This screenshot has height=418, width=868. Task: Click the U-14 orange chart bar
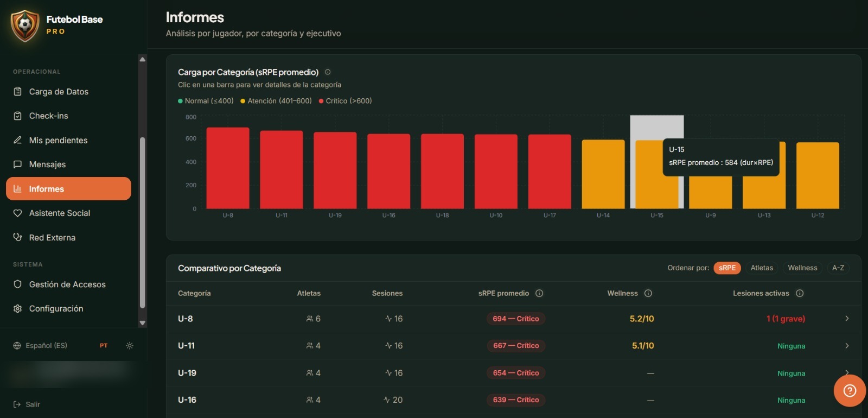tap(603, 174)
